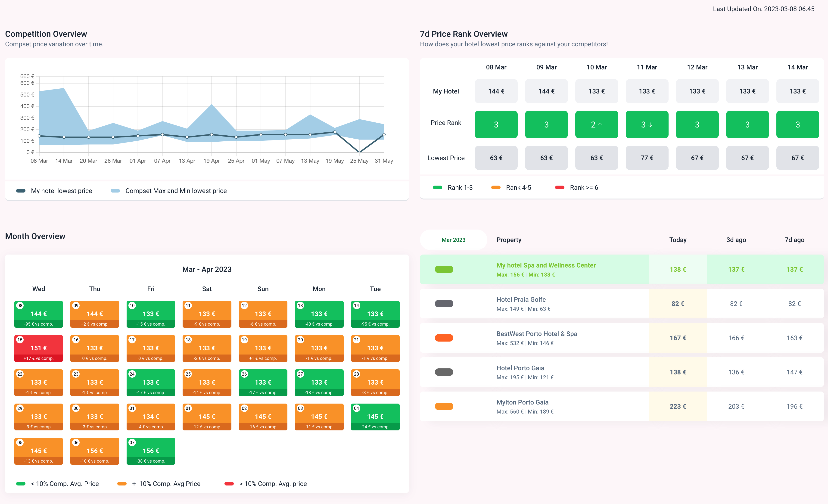Click dark gray pill for Hotel Porto Gaia
828x504 pixels.
click(x=444, y=372)
